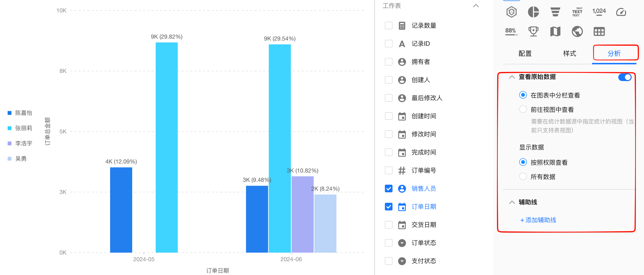This screenshot has width=644, height=275.
Task: Collapse the 查看原始数据 section chevron
Action: (512, 77)
